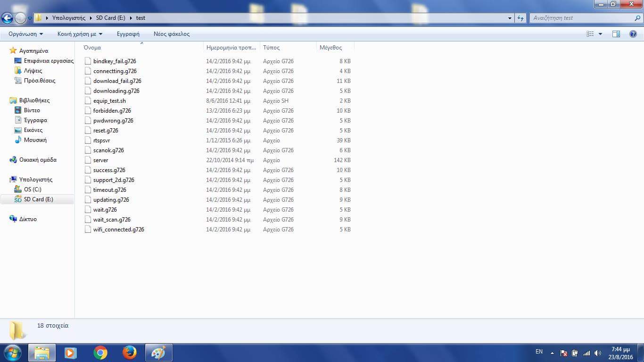
Task: Select the file icon of server
Action: (88, 160)
